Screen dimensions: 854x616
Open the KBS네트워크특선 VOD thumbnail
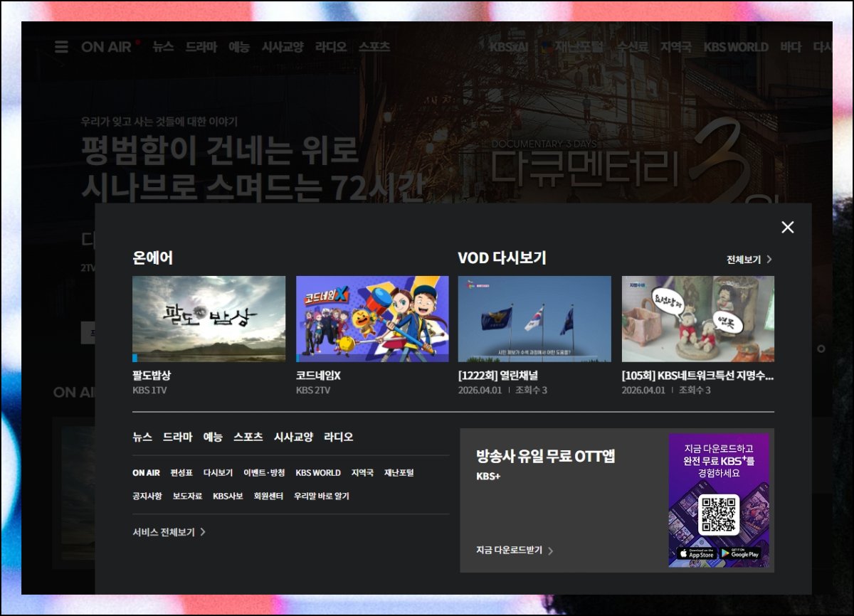(698, 319)
